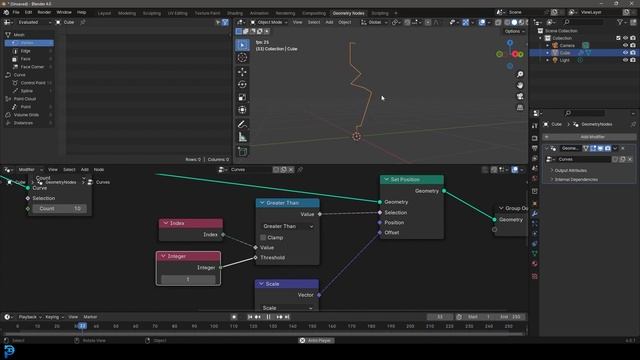Toggle Camera visibility eye in outliner
This screenshot has width=640, height=360.
(x=625, y=45)
